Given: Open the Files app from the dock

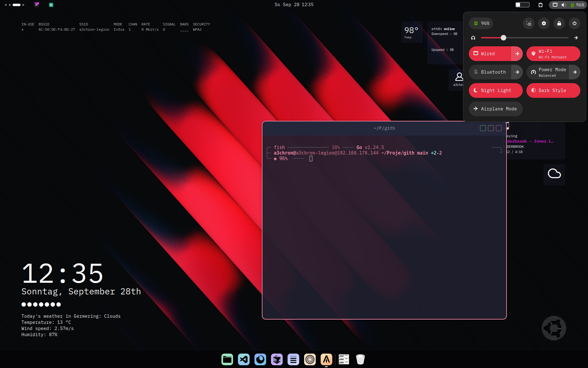Looking at the screenshot, I should 227,359.
